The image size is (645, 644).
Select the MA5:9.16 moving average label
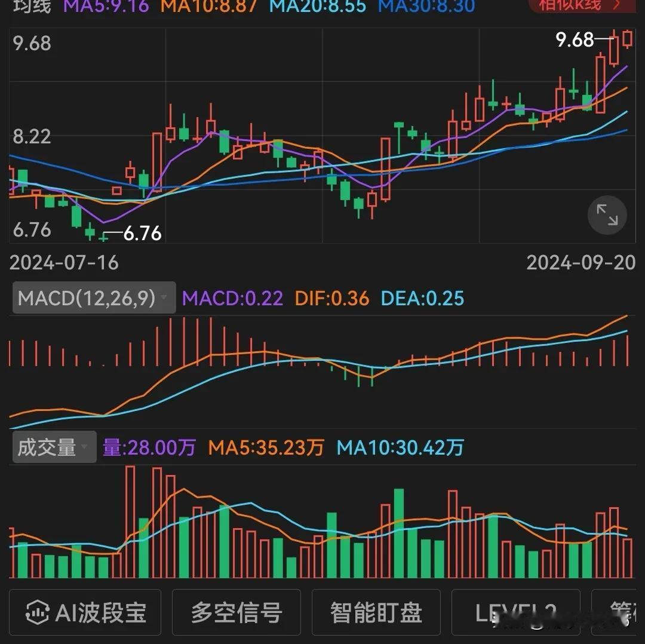click(106, 7)
